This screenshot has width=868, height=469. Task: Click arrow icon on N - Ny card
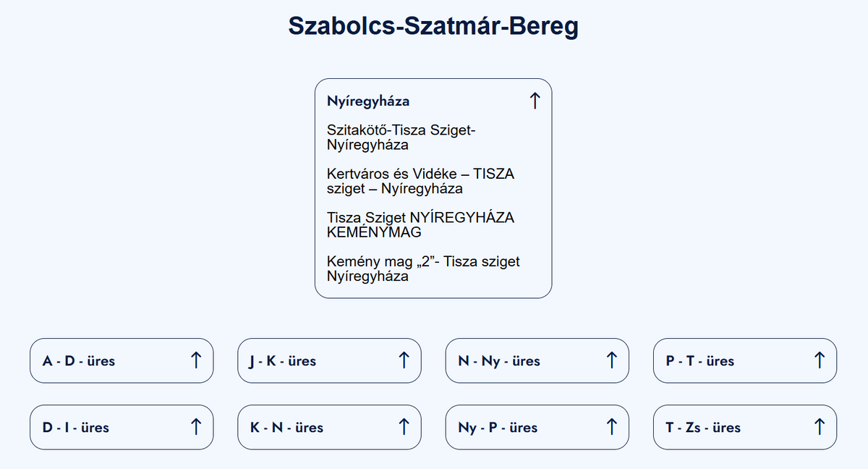611,360
